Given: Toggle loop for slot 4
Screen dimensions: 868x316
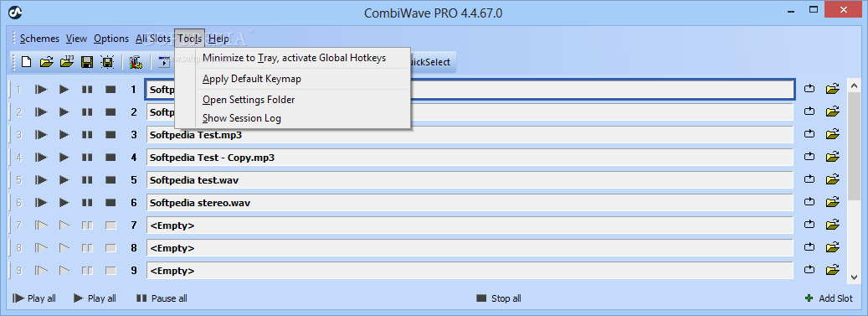Looking at the screenshot, I should 809,157.
